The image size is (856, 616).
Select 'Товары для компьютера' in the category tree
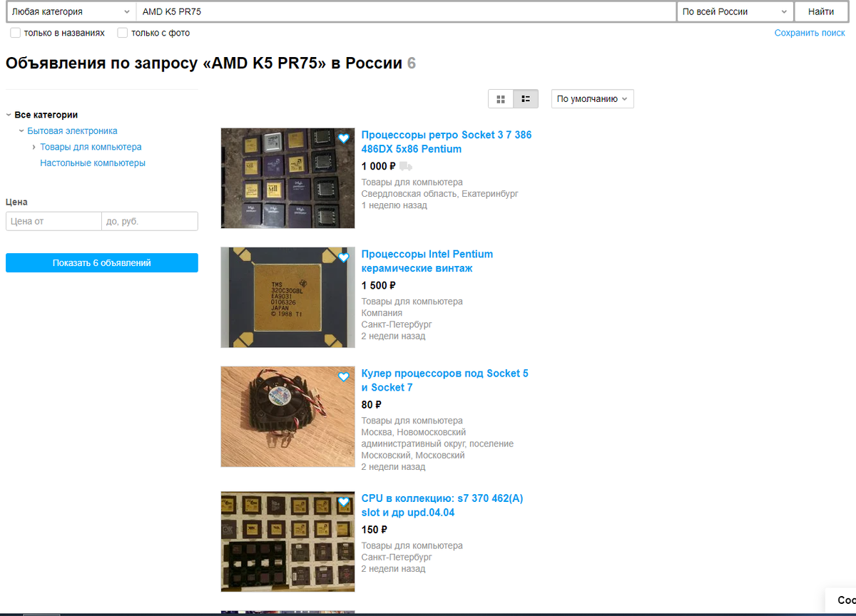91,147
